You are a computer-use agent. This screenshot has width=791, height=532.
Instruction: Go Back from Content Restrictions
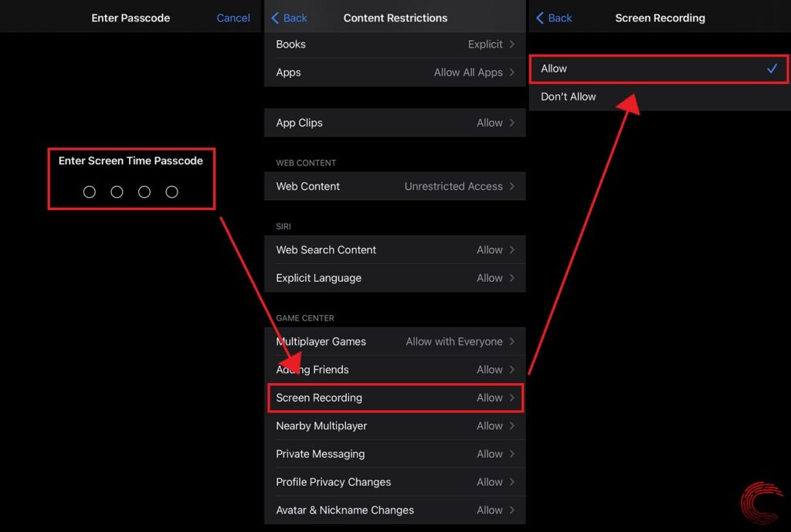pyautogui.click(x=289, y=18)
